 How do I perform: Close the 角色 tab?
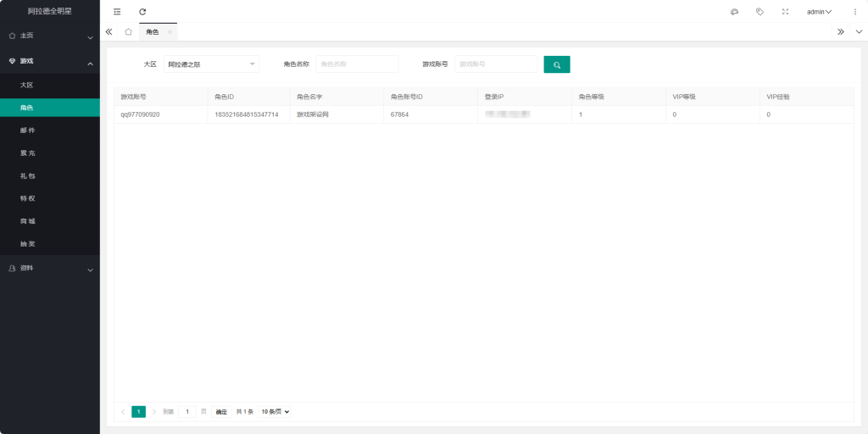170,32
